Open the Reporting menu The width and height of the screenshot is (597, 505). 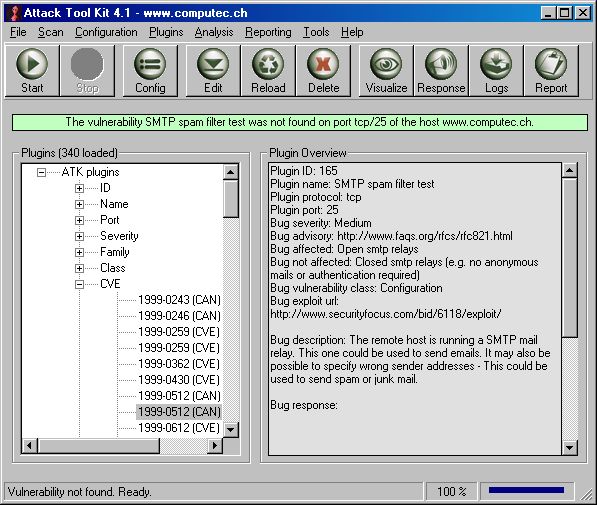point(268,32)
